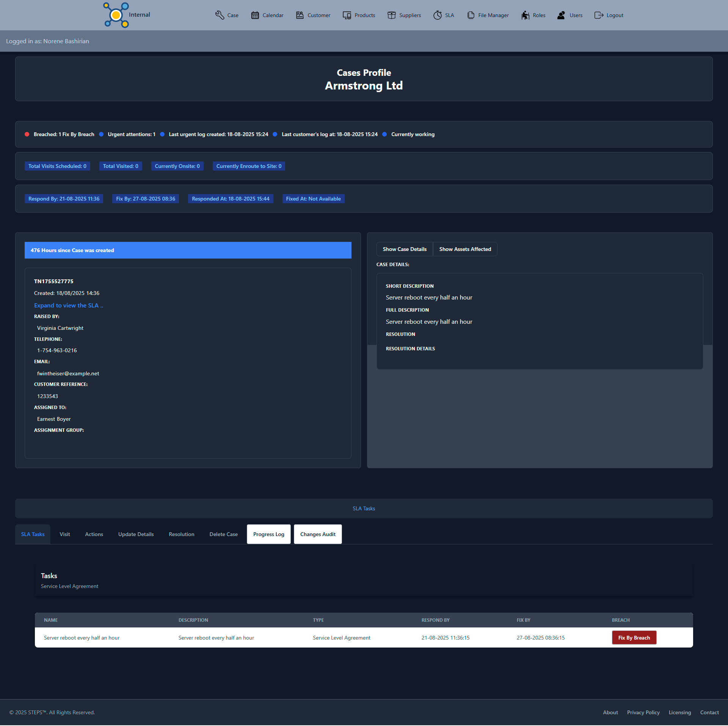The height and width of the screenshot is (726, 728).
Task: Expand the SLA Tasks section header
Action: point(364,508)
